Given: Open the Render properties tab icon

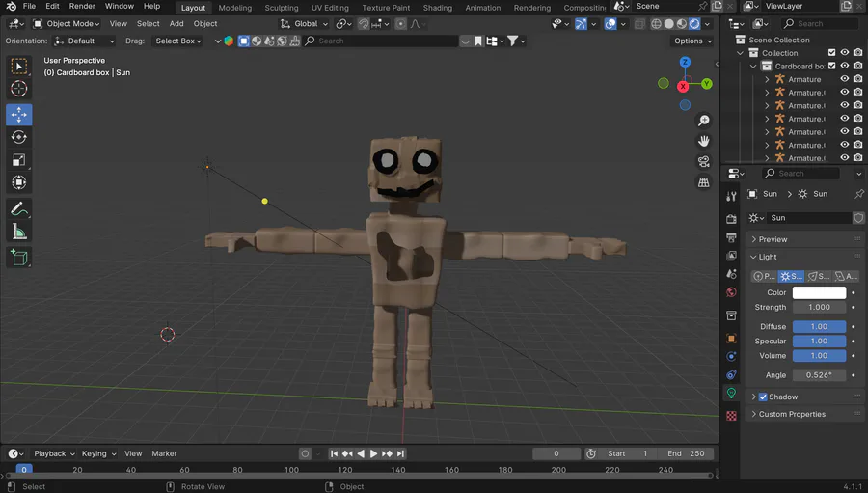Looking at the screenshot, I should pyautogui.click(x=731, y=219).
